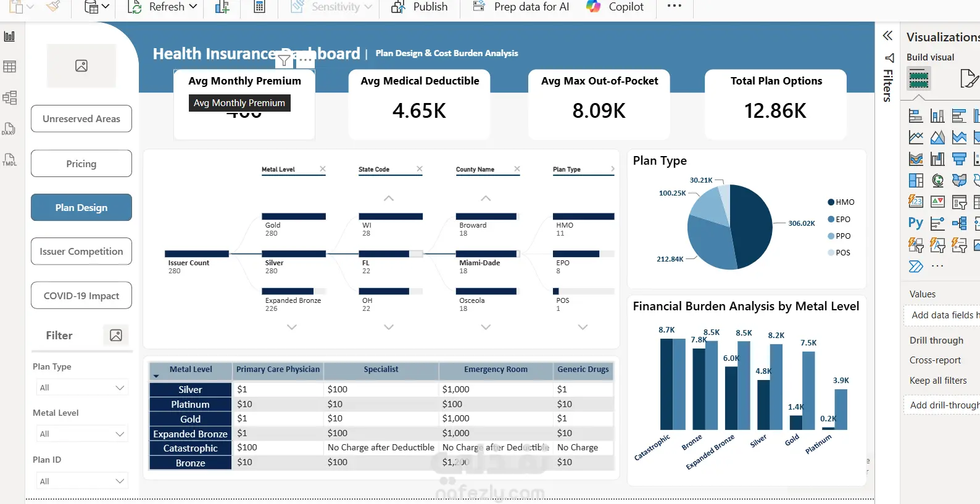Select the ribbon chart visual
The width and height of the screenshot is (980, 504).
916,159
